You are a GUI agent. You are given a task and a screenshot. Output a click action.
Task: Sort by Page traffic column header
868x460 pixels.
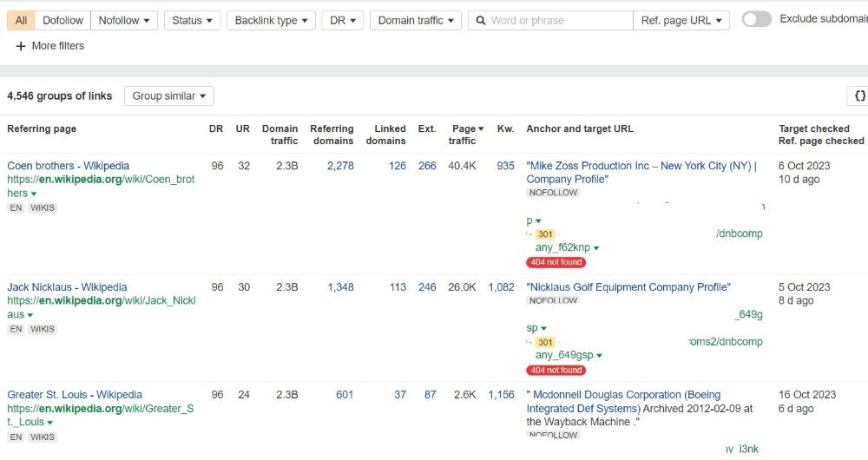coord(465,135)
